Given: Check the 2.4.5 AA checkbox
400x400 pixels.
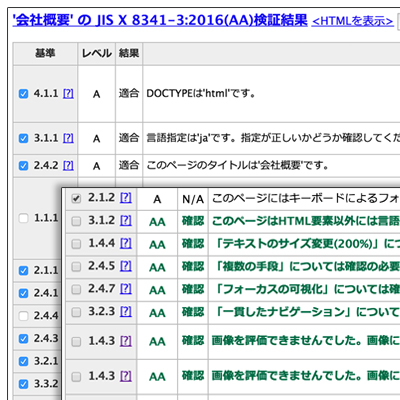Looking at the screenshot, I should click(76, 267).
